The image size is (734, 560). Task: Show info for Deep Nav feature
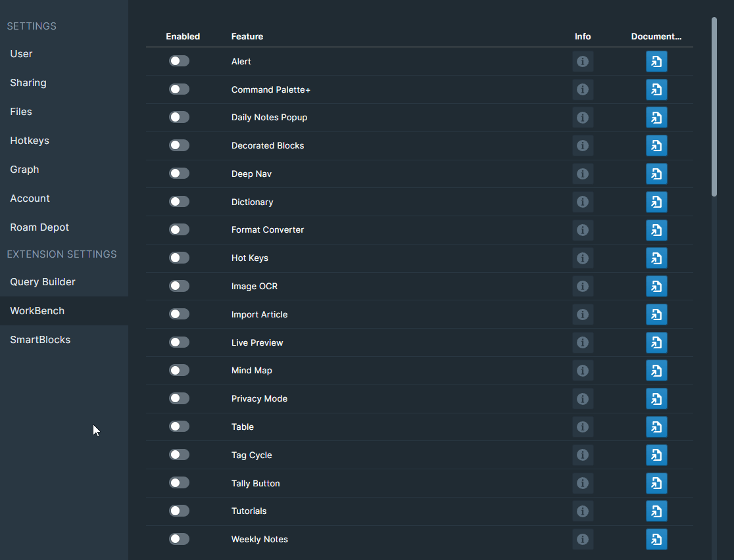point(582,174)
